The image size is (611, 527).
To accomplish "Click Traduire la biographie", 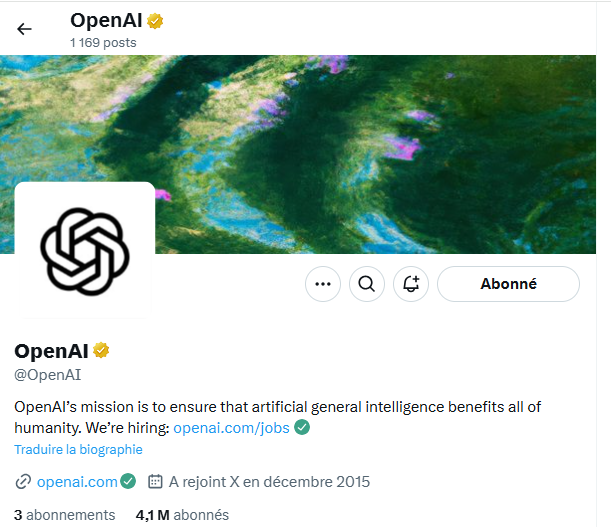I will pos(78,449).
